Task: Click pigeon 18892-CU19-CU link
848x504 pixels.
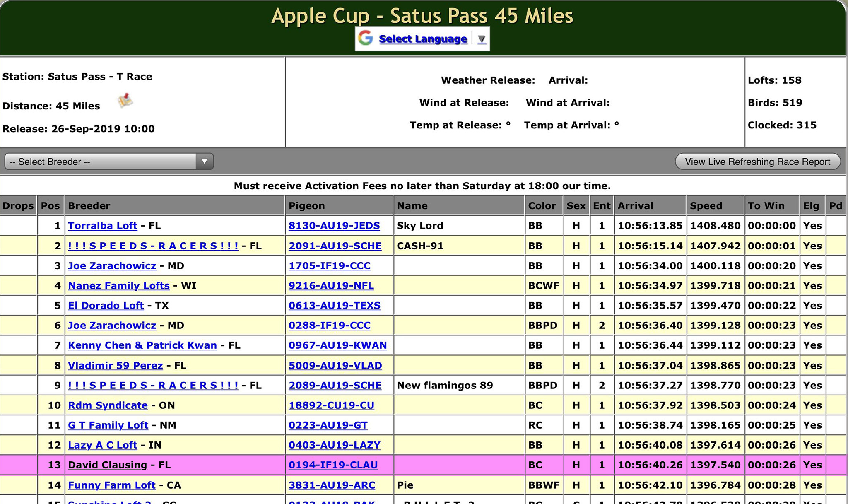Action: point(331,405)
